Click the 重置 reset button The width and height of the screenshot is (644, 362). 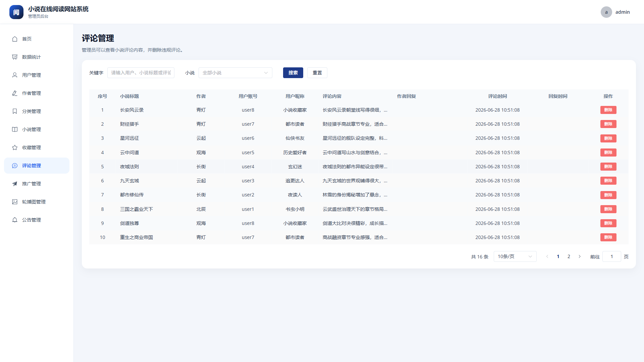[317, 73]
